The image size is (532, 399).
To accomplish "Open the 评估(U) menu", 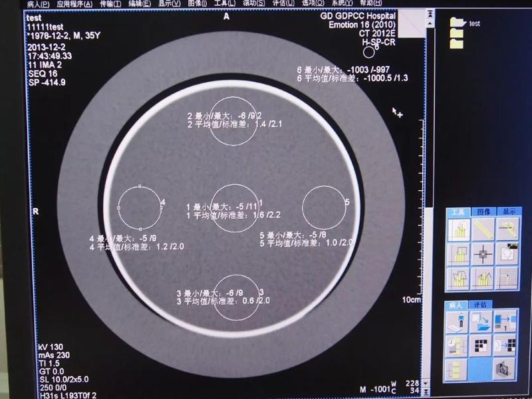I will pos(284,3).
